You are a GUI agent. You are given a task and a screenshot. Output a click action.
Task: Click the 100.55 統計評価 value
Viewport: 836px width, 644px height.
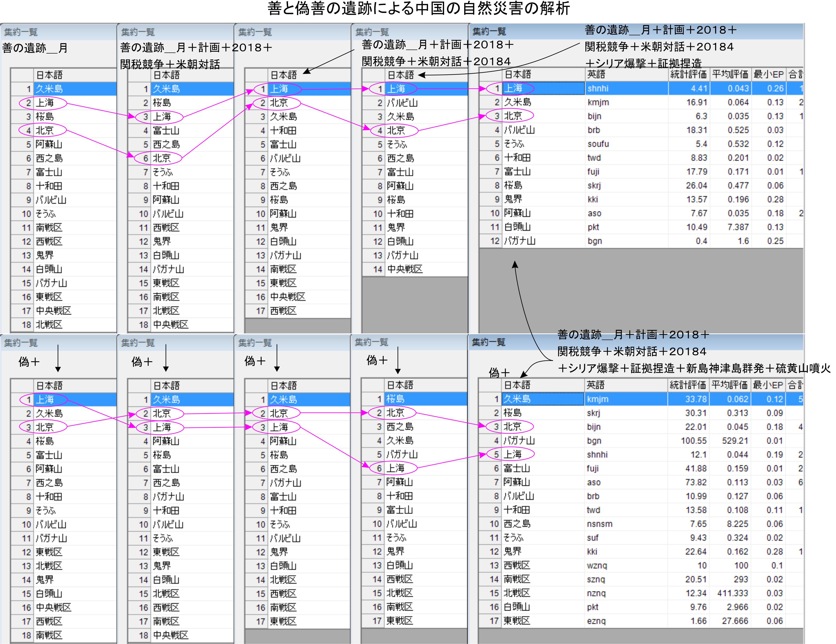pyautogui.click(x=693, y=441)
